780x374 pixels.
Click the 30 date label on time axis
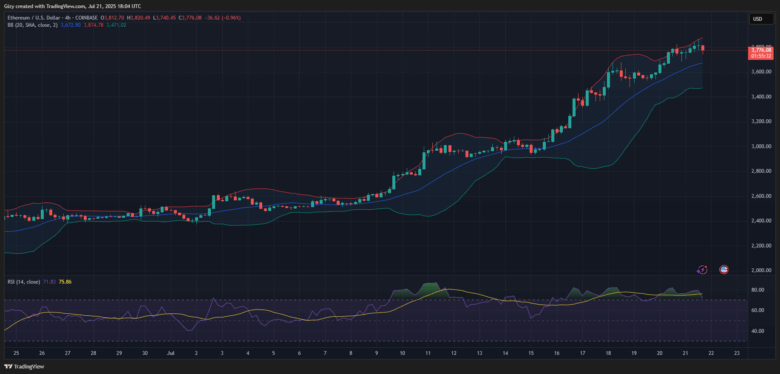[x=145, y=353]
